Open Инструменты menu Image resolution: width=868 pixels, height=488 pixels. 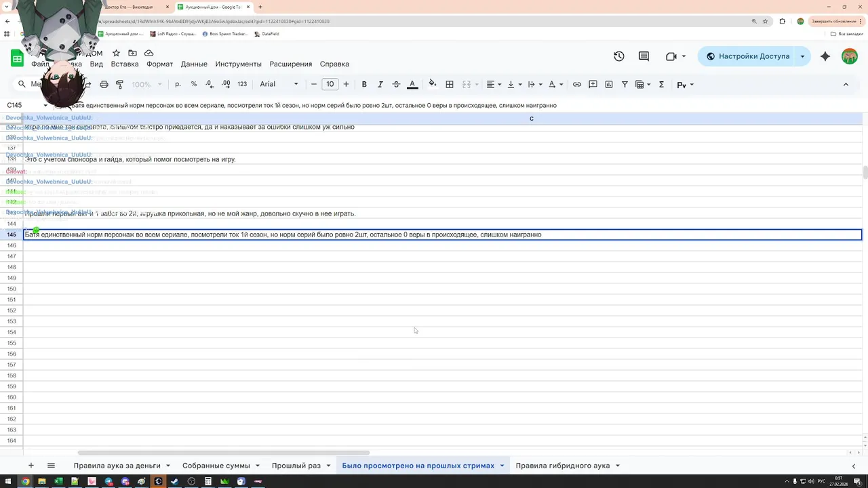pos(238,64)
